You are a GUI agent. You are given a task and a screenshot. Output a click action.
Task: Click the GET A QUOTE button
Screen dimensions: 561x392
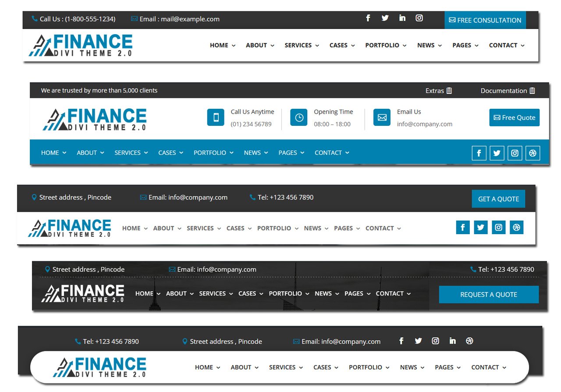click(498, 199)
